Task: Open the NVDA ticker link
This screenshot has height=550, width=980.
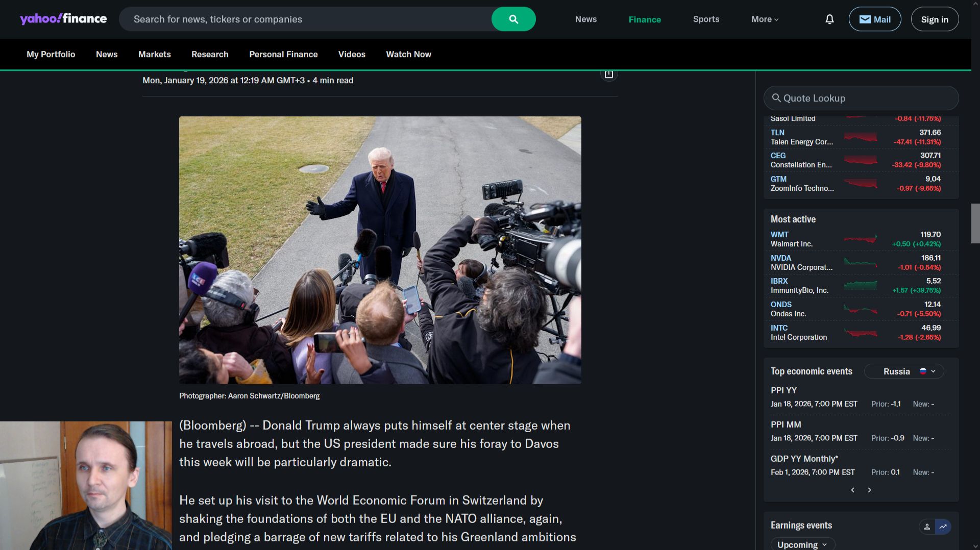Action: (781, 258)
